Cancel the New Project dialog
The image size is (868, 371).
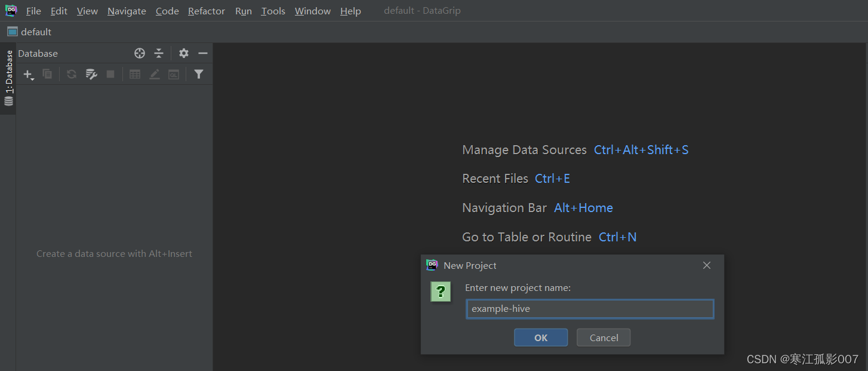click(x=604, y=338)
